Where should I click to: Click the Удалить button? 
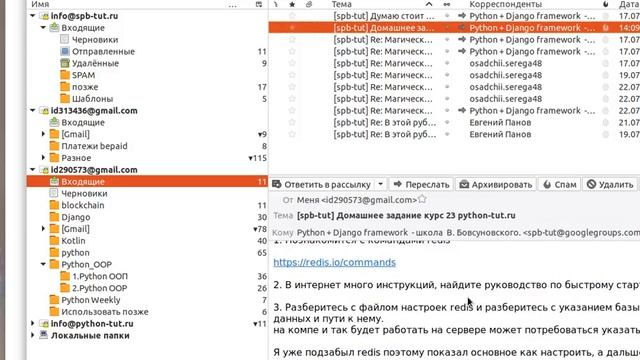(x=610, y=184)
